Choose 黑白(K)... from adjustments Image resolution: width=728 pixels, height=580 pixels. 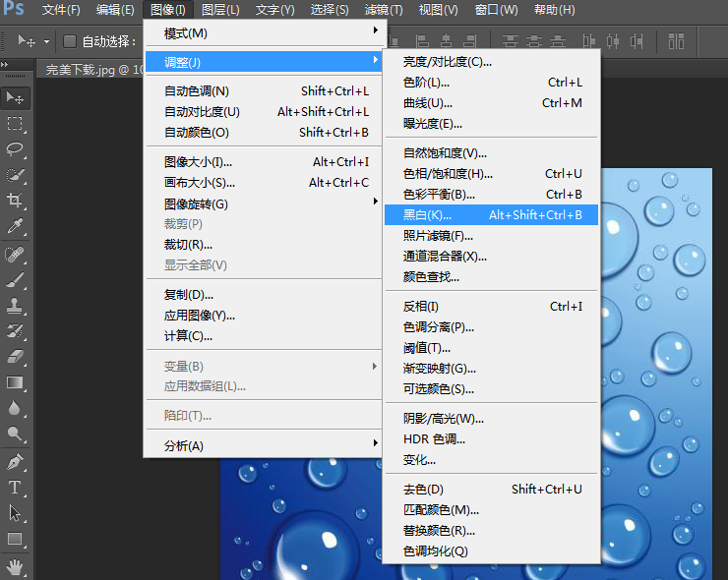491,215
